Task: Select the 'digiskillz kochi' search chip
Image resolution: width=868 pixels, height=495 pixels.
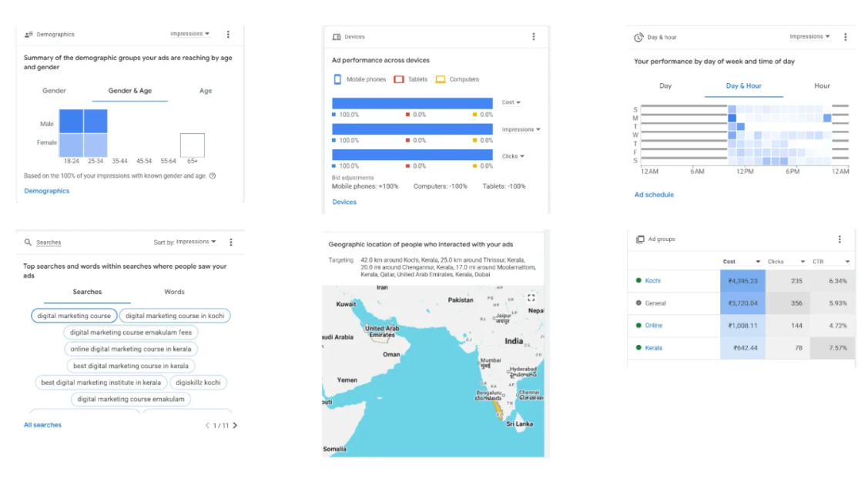Action: coord(197,383)
